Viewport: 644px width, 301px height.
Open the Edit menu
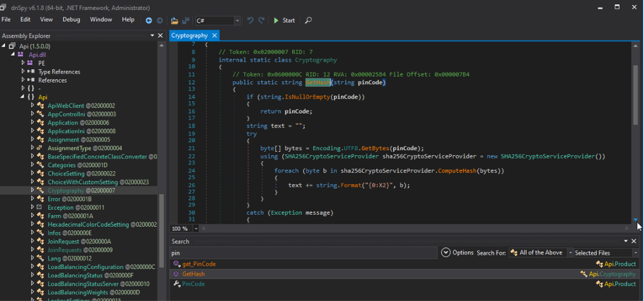[25, 20]
